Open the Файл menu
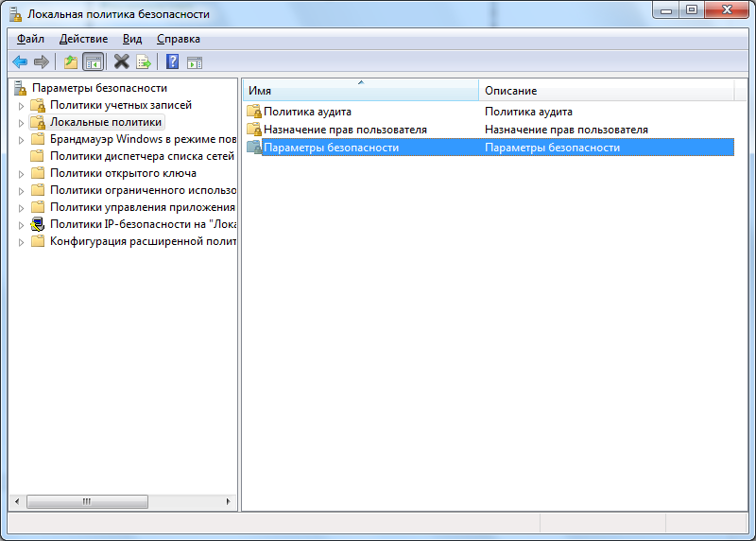 point(30,39)
